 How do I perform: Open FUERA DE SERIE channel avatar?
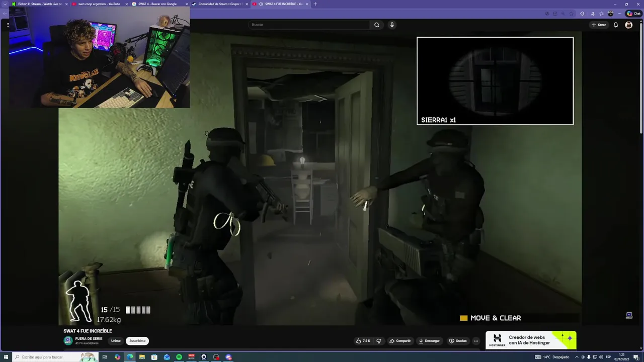click(68, 340)
